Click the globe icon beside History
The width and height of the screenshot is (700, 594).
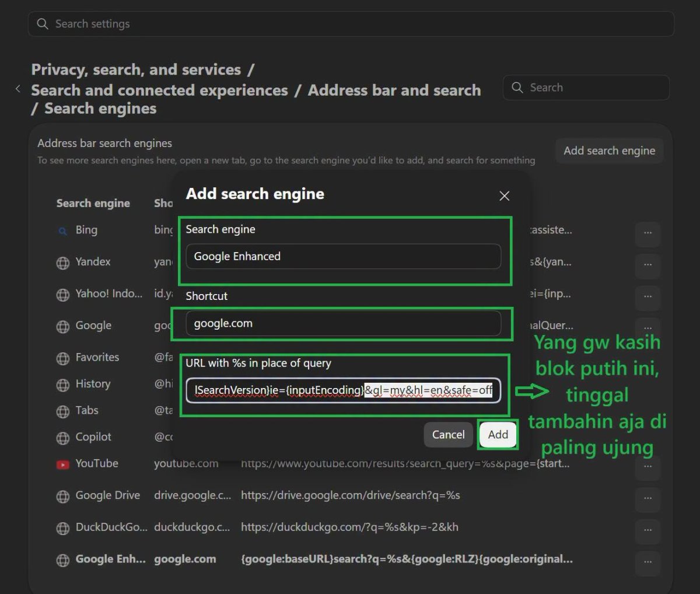point(62,385)
